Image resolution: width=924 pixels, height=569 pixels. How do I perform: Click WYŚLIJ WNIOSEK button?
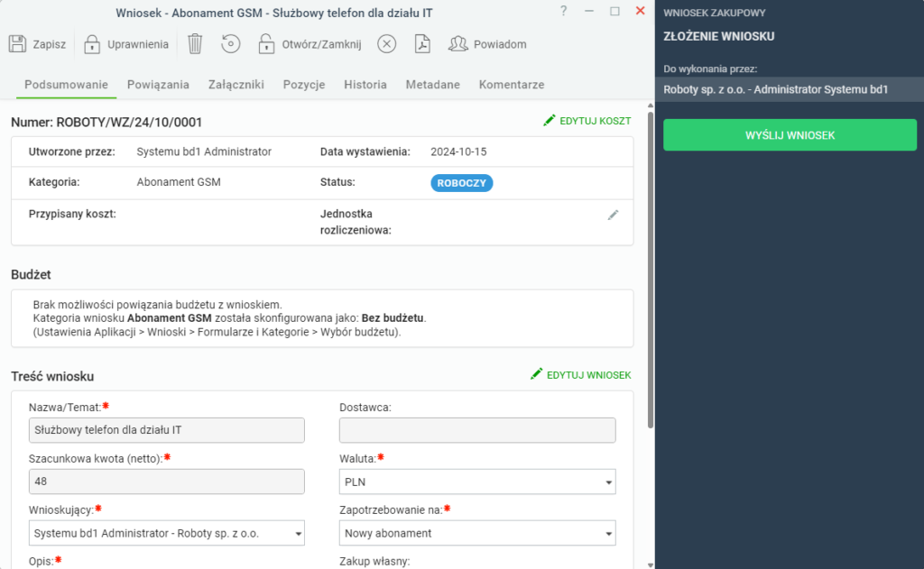tap(790, 135)
